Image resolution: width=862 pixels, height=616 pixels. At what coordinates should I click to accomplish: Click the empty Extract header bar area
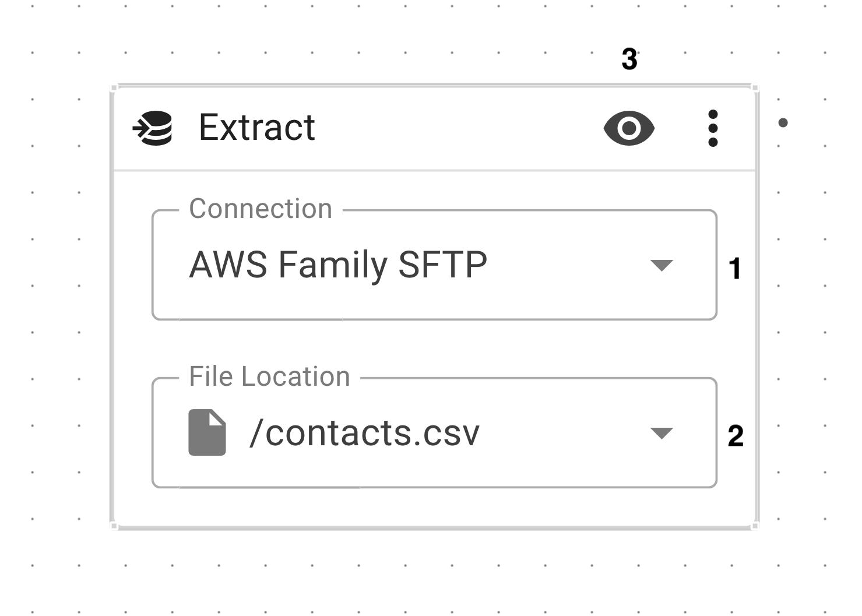pos(455,128)
